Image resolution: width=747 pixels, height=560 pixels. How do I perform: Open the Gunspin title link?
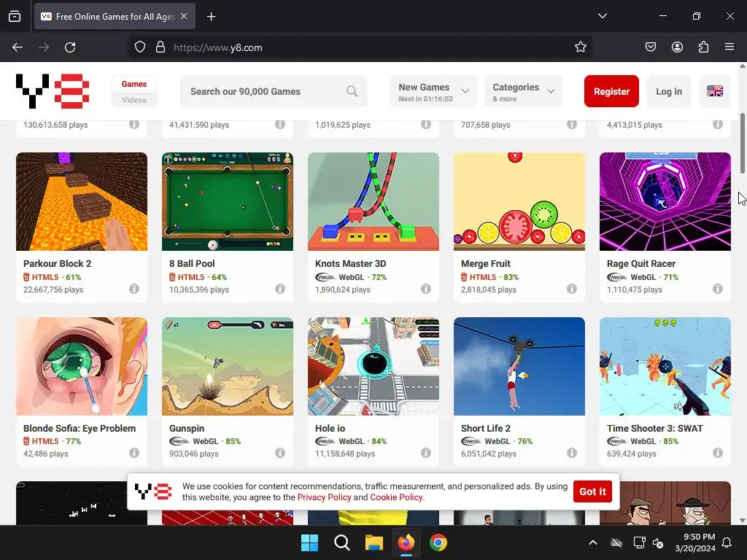pyautogui.click(x=187, y=428)
